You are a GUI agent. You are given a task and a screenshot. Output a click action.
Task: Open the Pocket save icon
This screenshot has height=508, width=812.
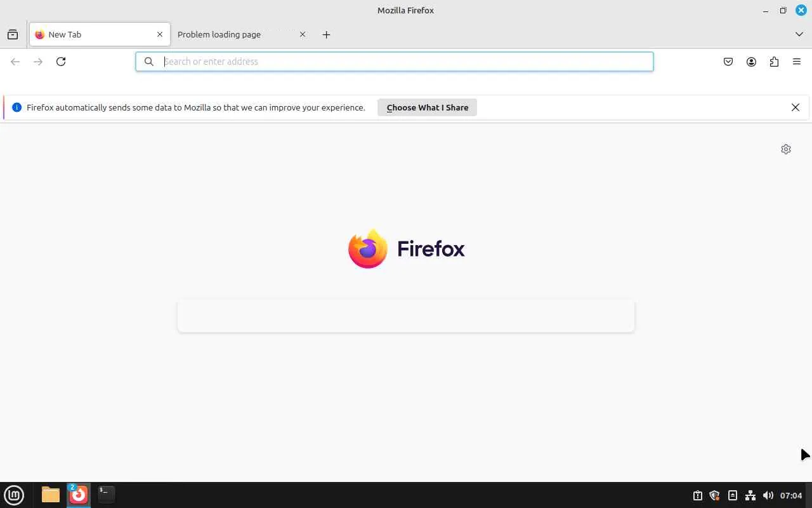click(728, 62)
